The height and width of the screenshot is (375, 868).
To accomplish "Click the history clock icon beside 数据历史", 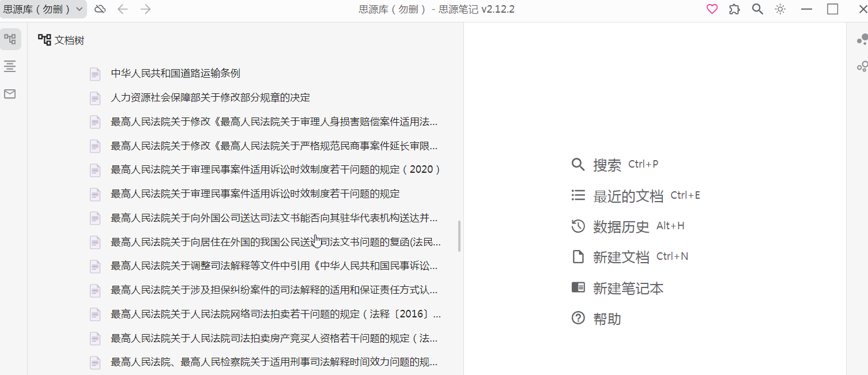I will click(x=578, y=226).
